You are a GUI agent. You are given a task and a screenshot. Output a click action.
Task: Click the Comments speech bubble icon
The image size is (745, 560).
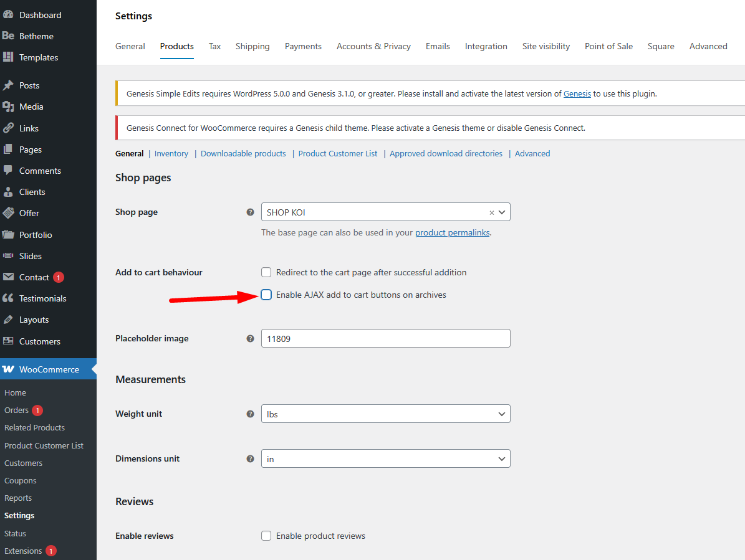click(8, 170)
